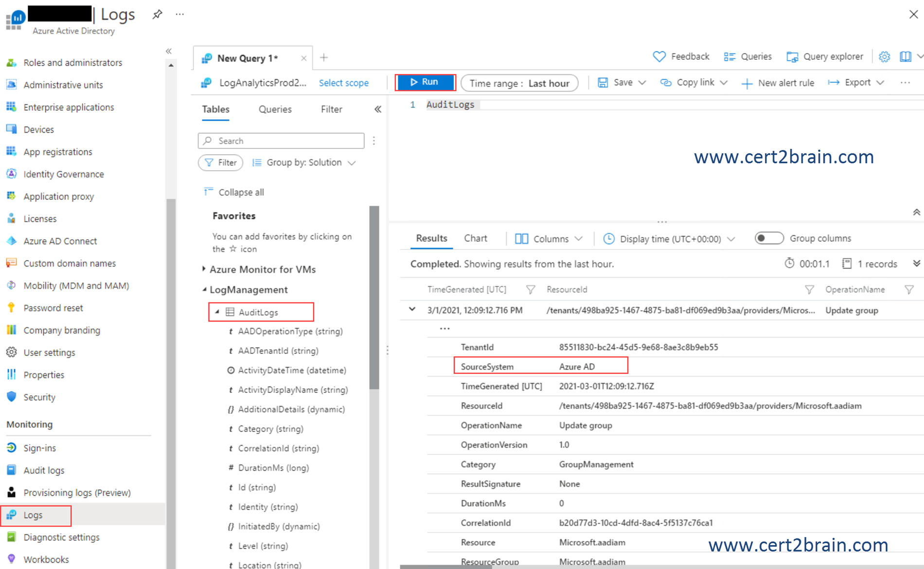Viewport: 924px width, 569px height.
Task: Click the Filter pill button under search
Action: (x=220, y=162)
